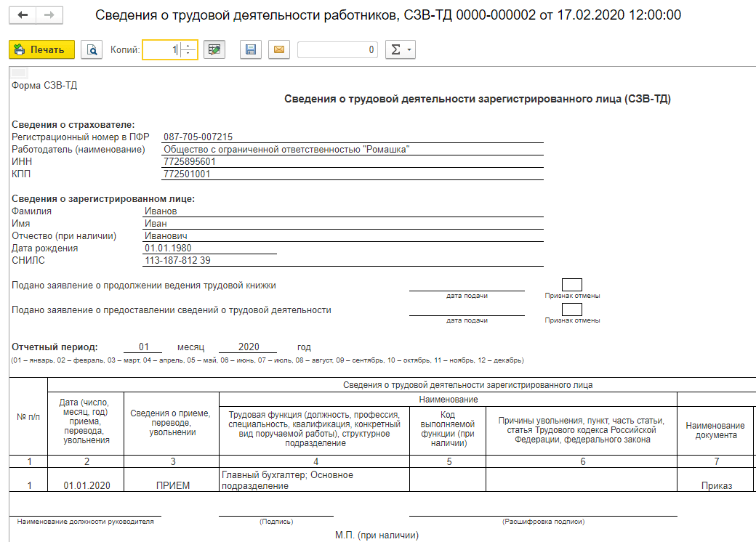Click the reporting period year 2020
The image size is (756, 542).
pos(248,347)
